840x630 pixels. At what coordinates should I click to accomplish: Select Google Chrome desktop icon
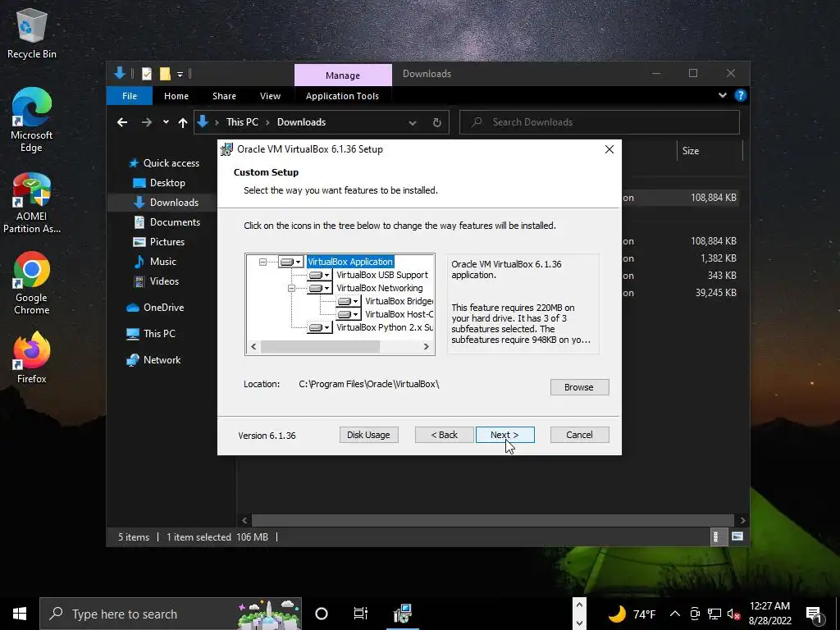pyautogui.click(x=32, y=284)
